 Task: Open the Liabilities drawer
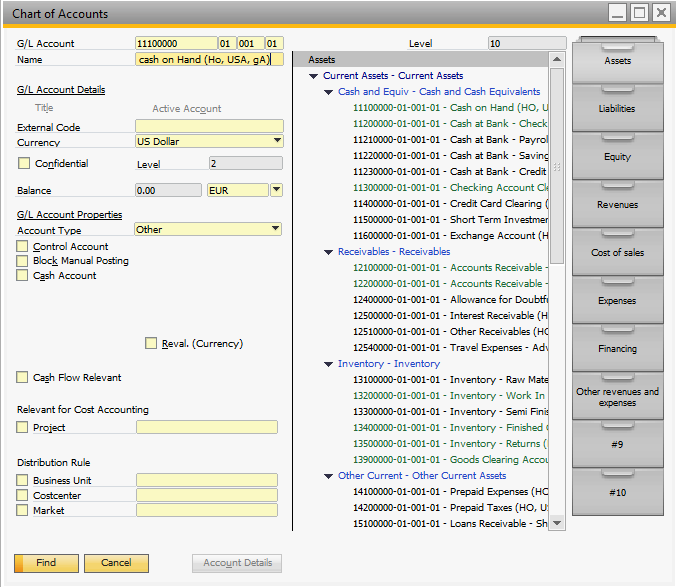[x=617, y=108]
